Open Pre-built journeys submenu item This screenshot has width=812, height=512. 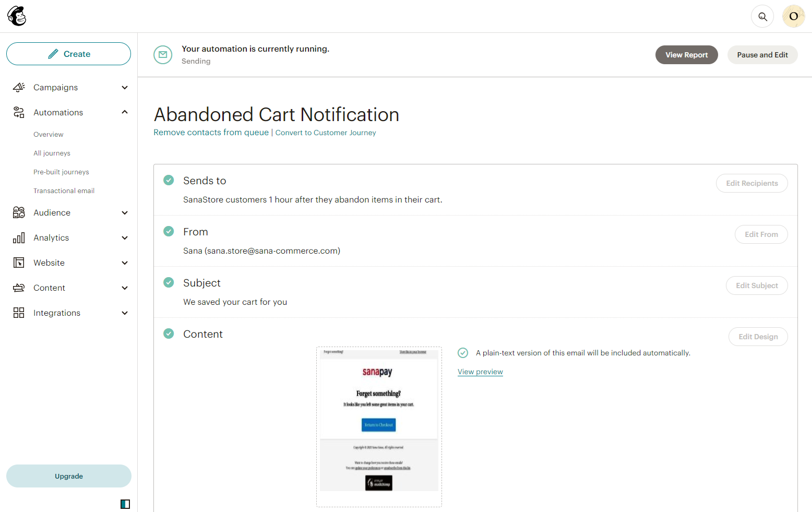61,172
